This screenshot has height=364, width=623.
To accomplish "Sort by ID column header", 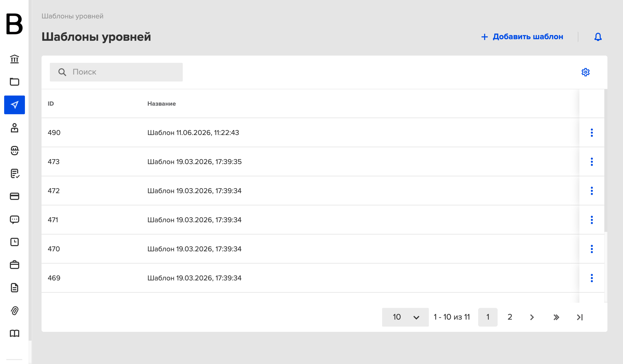I will [51, 104].
